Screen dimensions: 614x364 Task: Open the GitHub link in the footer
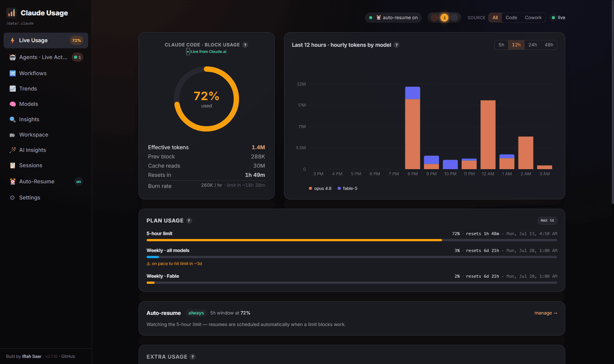[68, 356]
